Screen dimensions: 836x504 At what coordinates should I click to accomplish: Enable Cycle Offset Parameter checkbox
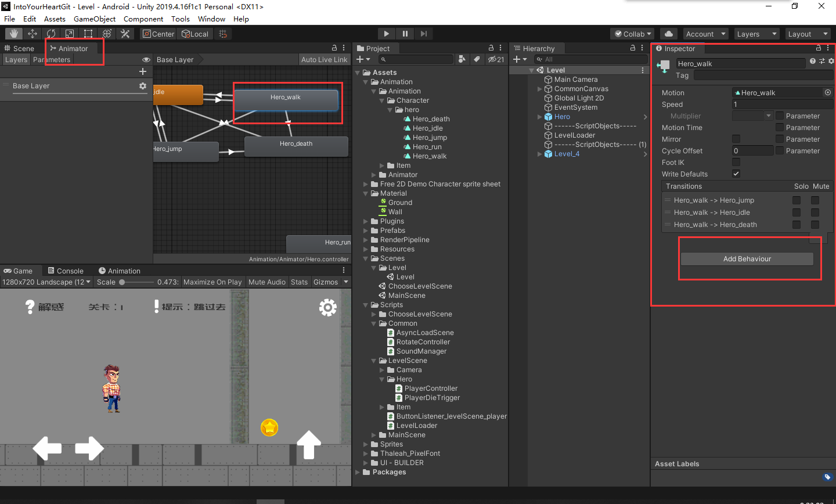tap(780, 150)
